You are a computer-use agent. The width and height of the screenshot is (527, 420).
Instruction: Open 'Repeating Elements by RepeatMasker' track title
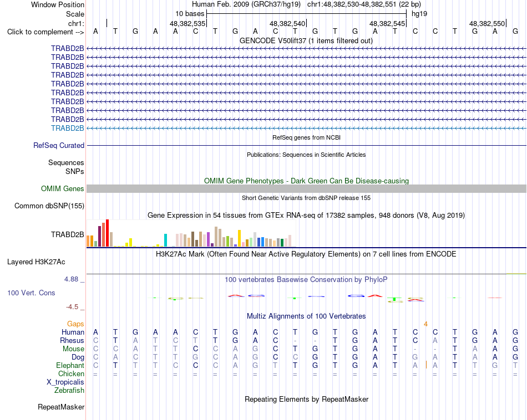coord(306,399)
